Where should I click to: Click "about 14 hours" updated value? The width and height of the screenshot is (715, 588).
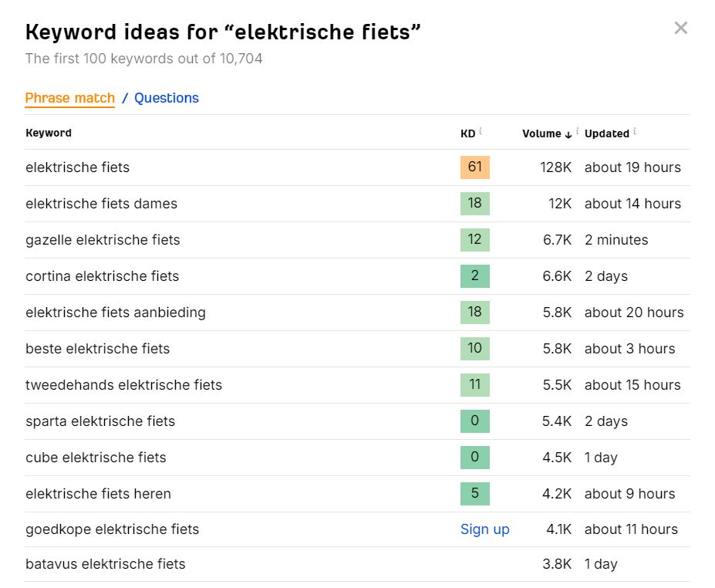pos(632,204)
